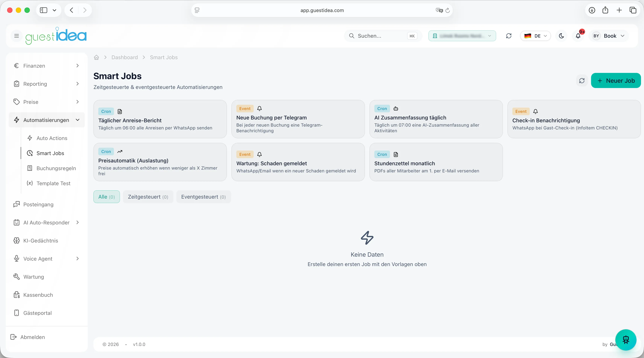Select the Alle (0) filter tab
This screenshot has height=358, width=644.
[107, 197]
